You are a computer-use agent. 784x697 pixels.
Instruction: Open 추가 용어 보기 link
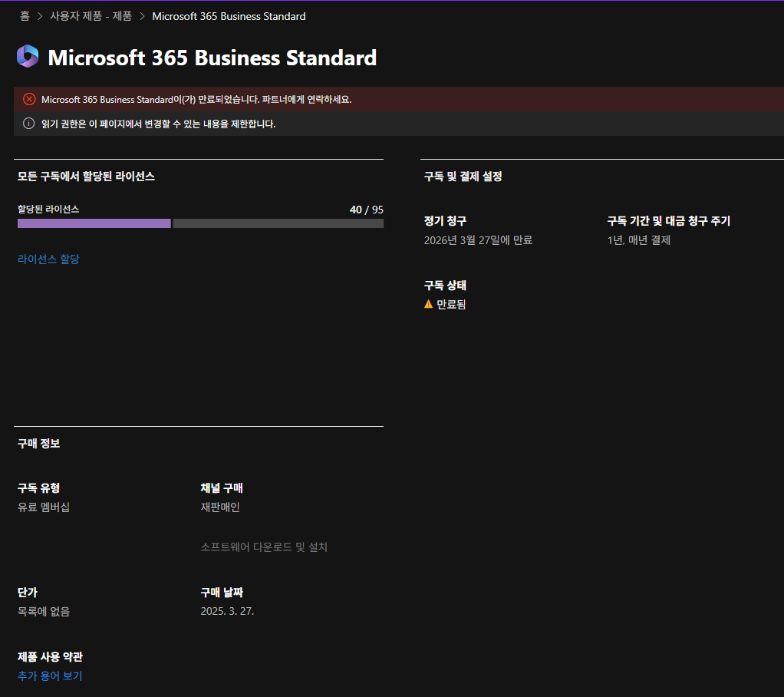50,676
